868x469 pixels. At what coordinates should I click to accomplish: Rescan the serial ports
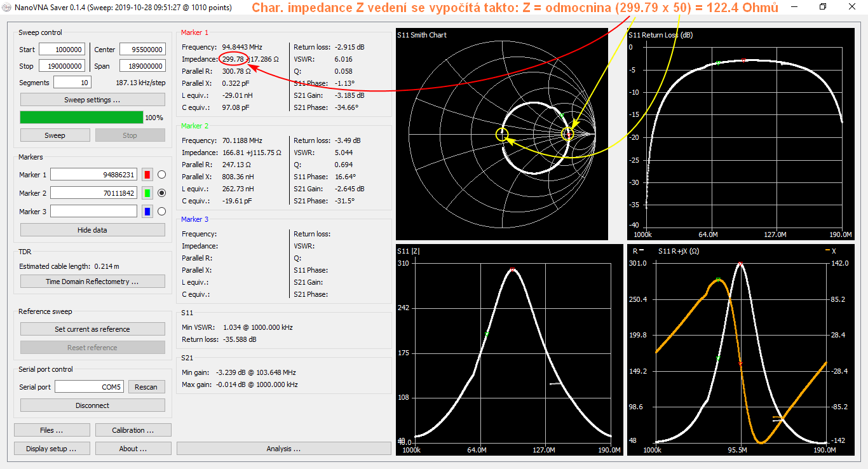pos(146,387)
